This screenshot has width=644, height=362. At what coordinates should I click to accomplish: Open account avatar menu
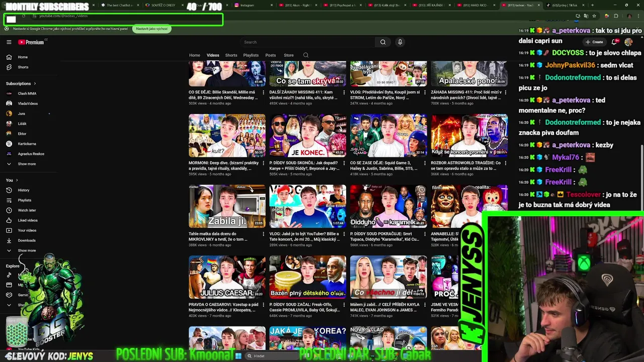pyautogui.click(x=628, y=42)
